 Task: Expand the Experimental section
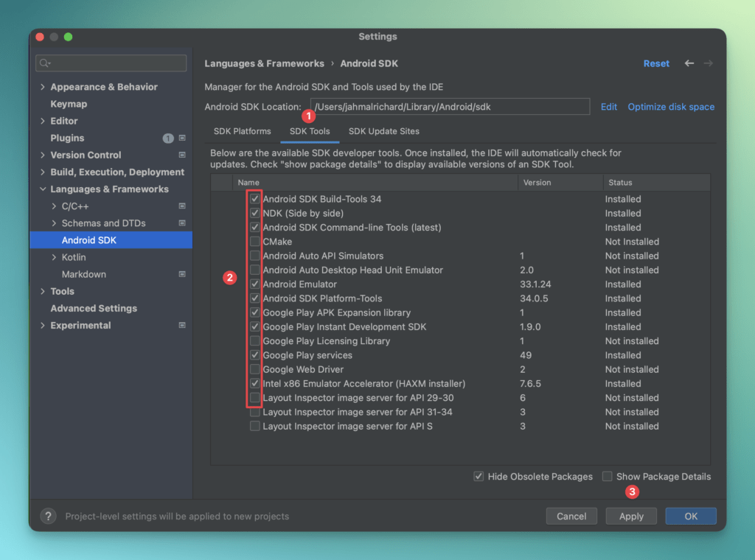coord(43,325)
